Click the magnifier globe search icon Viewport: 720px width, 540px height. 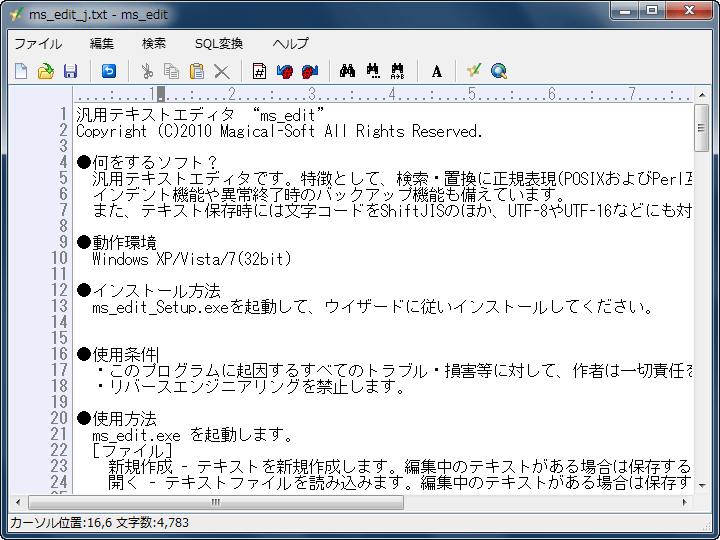[x=499, y=71]
